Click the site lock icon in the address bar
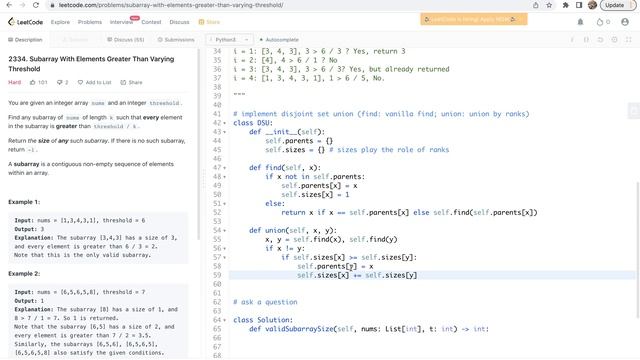The width and height of the screenshot is (640, 360). pyautogui.click(x=52, y=5)
